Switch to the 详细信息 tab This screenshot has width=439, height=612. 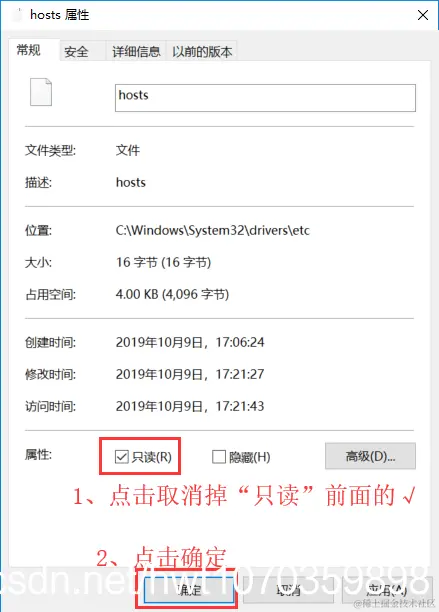[x=136, y=52]
